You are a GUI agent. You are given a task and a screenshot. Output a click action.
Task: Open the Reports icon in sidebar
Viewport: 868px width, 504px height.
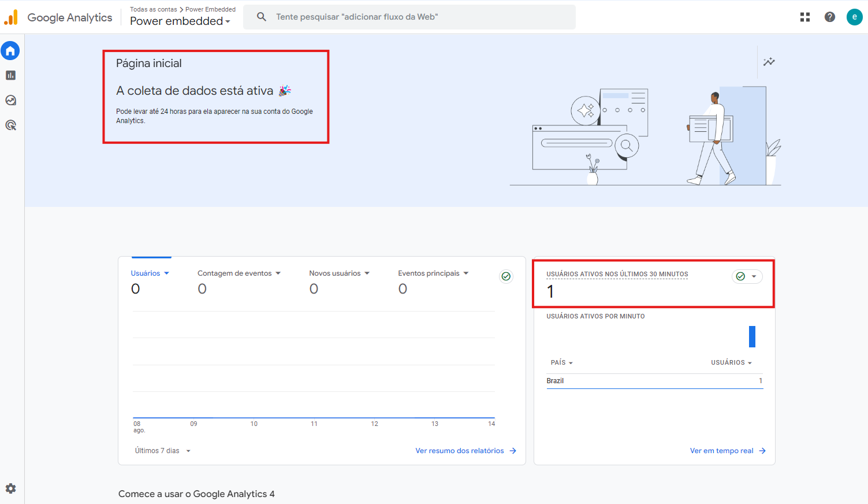(x=10, y=76)
